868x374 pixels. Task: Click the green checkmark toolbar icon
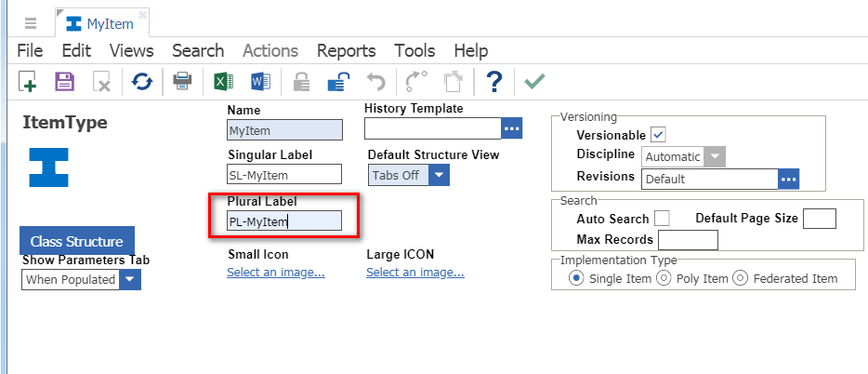pos(534,82)
